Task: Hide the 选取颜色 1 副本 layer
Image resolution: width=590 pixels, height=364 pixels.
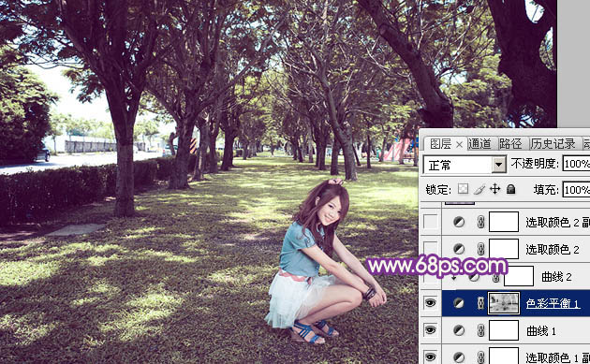Action: [431, 357]
